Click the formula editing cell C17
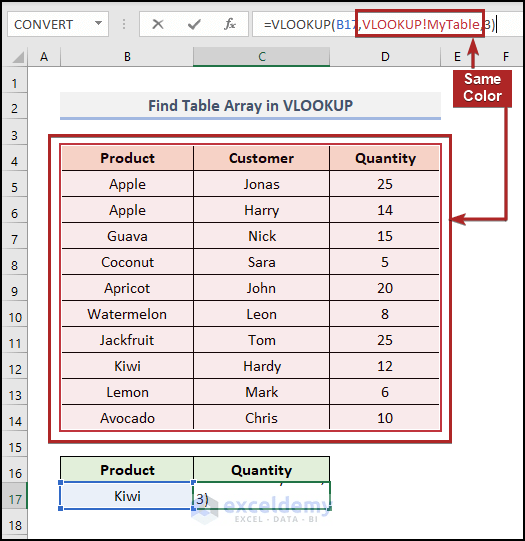 click(261, 496)
